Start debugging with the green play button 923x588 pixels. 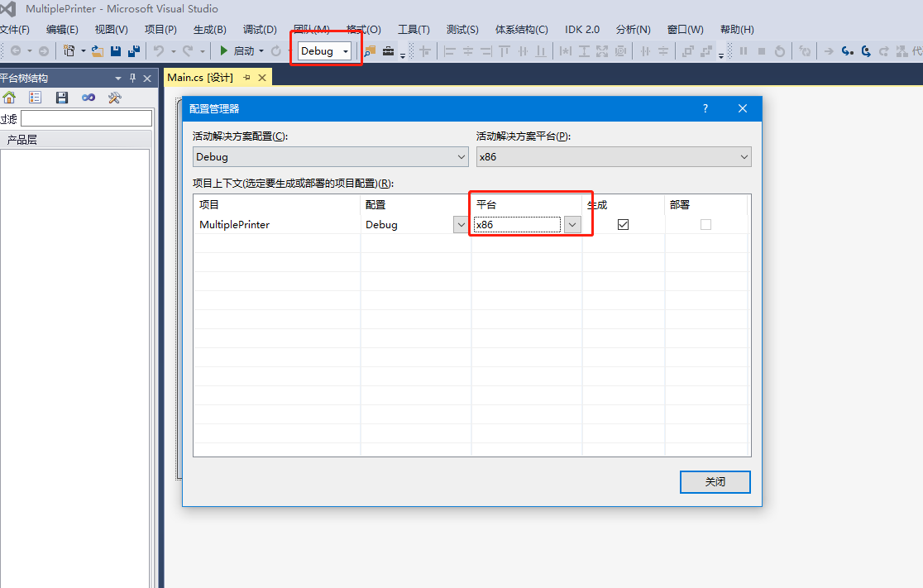[223, 51]
